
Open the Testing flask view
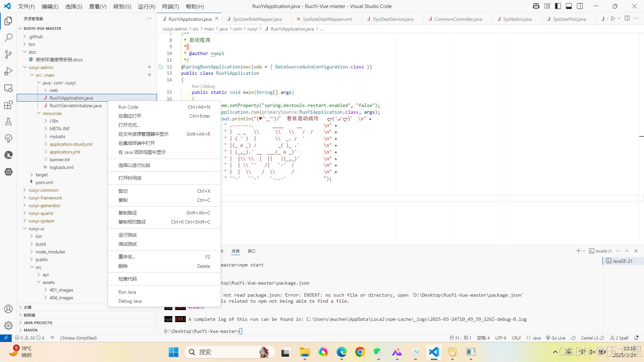[x=8, y=122]
